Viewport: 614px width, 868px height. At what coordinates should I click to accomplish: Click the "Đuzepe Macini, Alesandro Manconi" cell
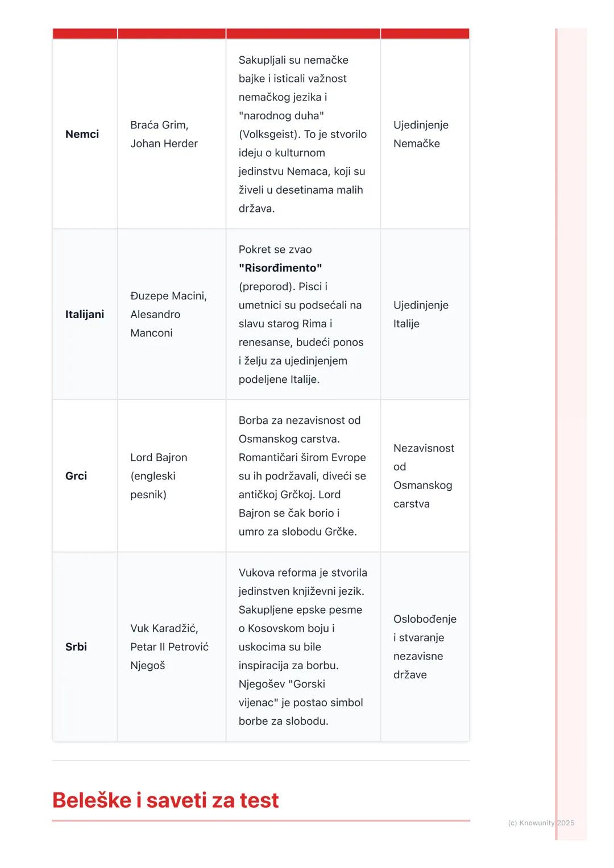(x=168, y=314)
